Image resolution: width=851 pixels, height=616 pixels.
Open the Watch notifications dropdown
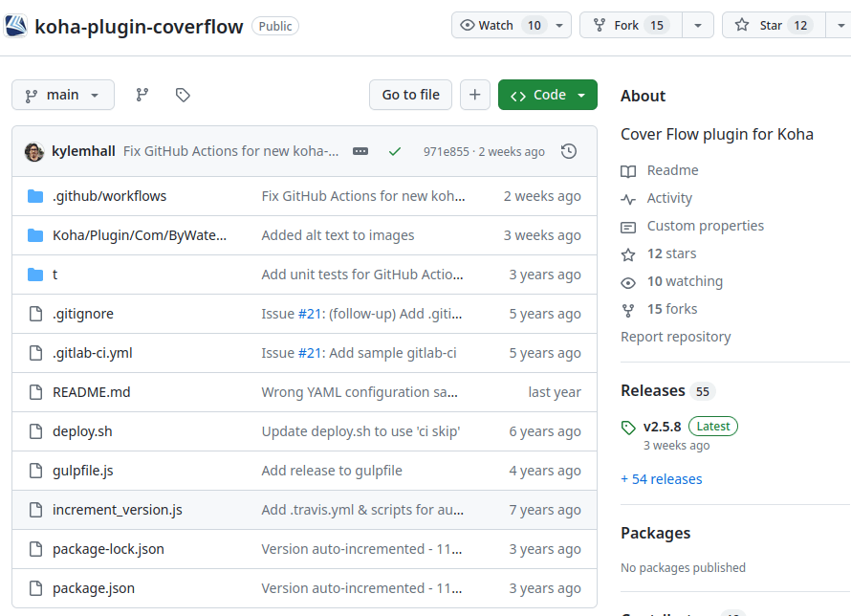click(x=512, y=25)
